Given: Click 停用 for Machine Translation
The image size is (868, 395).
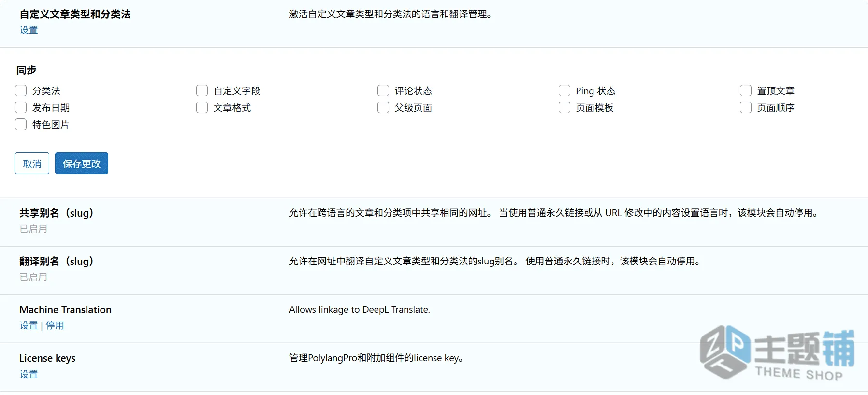Looking at the screenshot, I should pos(55,325).
